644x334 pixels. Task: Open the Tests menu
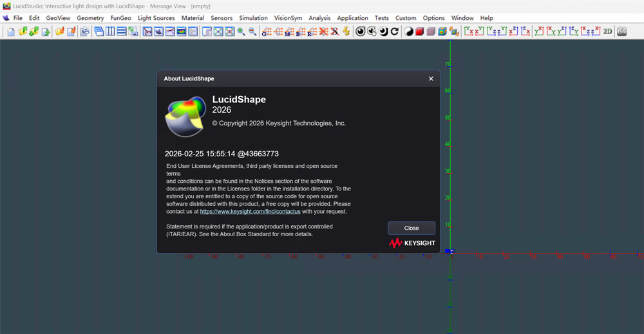381,18
